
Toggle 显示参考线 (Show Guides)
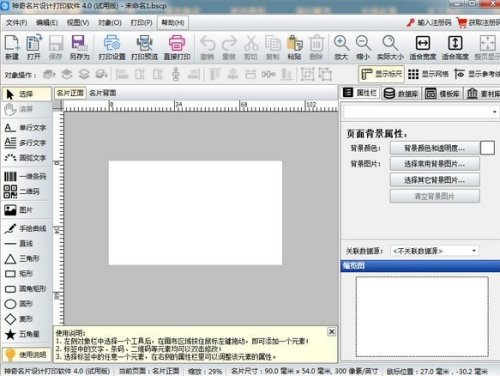[477, 74]
